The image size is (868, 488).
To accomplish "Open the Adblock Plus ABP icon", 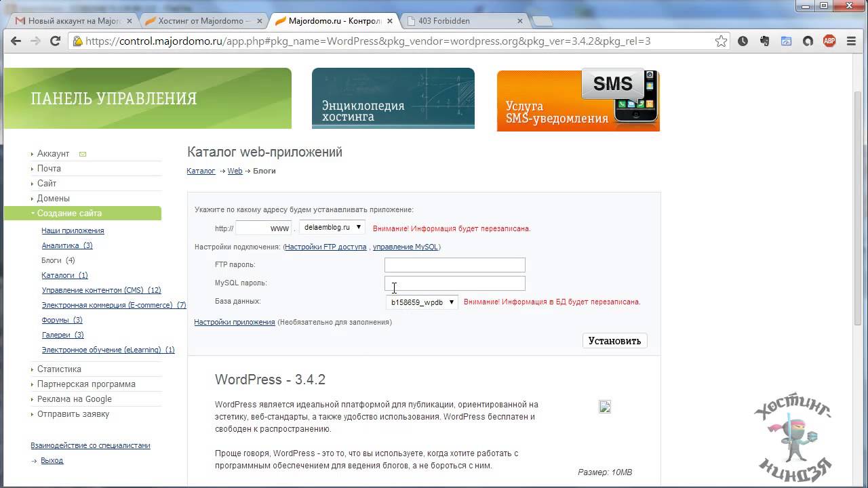I will [x=829, y=41].
